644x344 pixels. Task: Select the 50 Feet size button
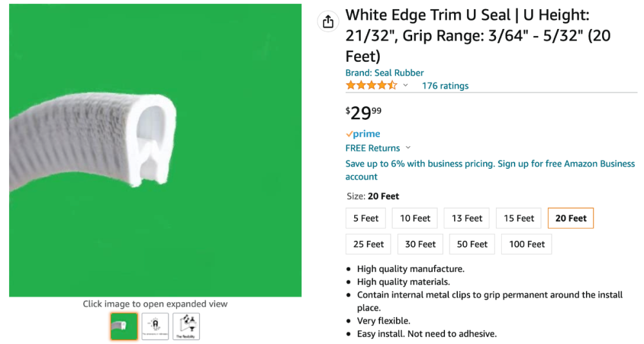pos(472,244)
